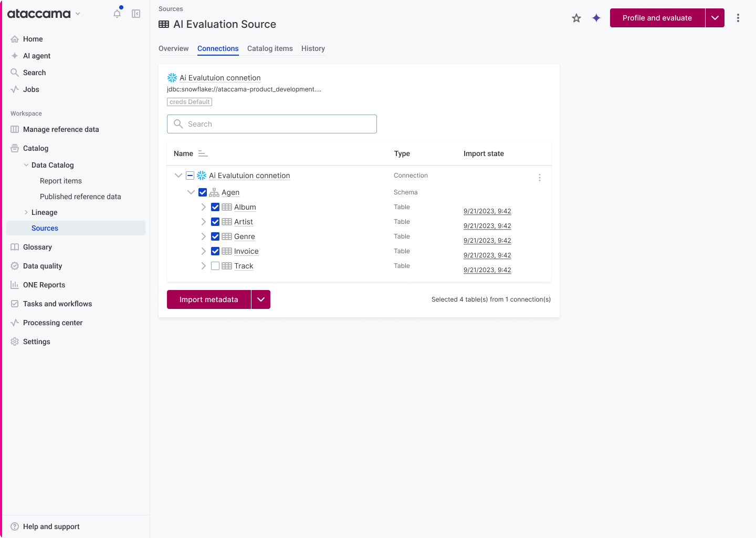Collapse the sidebar panel icon
The height and width of the screenshot is (538, 756).
tap(136, 14)
